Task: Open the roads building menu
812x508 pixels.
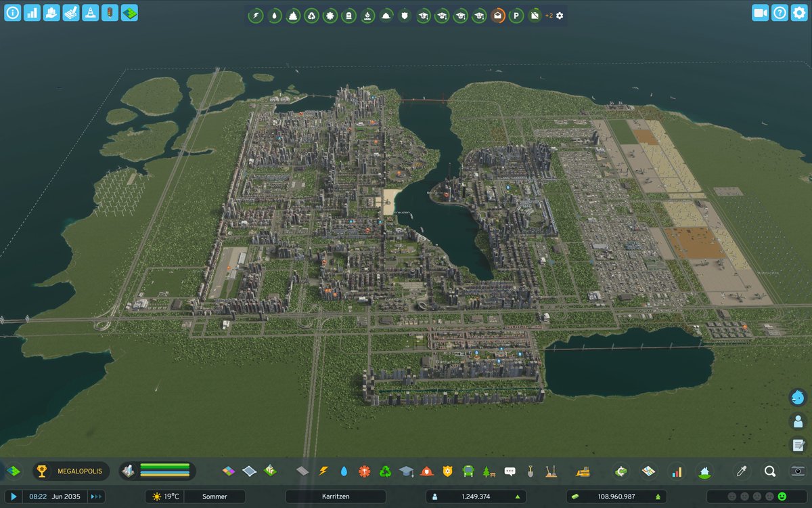Action: coord(302,471)
